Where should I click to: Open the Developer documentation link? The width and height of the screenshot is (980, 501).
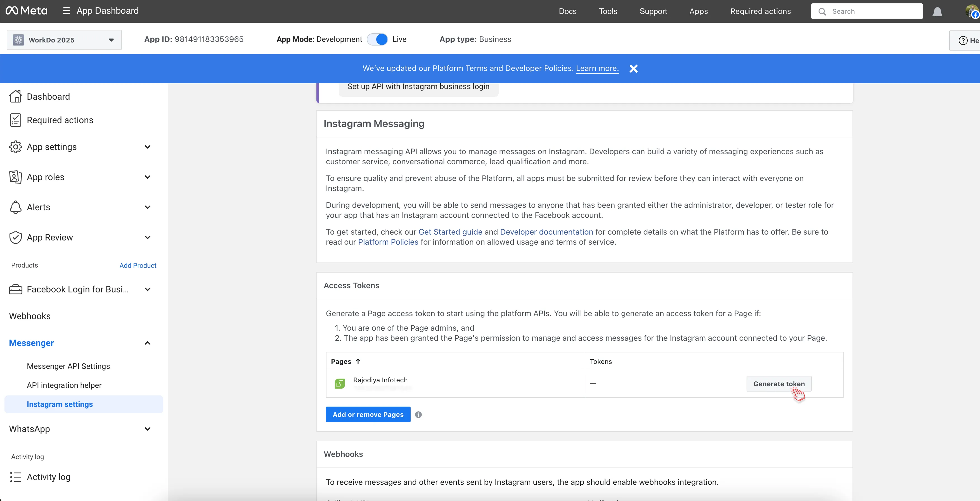tap(546, 232)
